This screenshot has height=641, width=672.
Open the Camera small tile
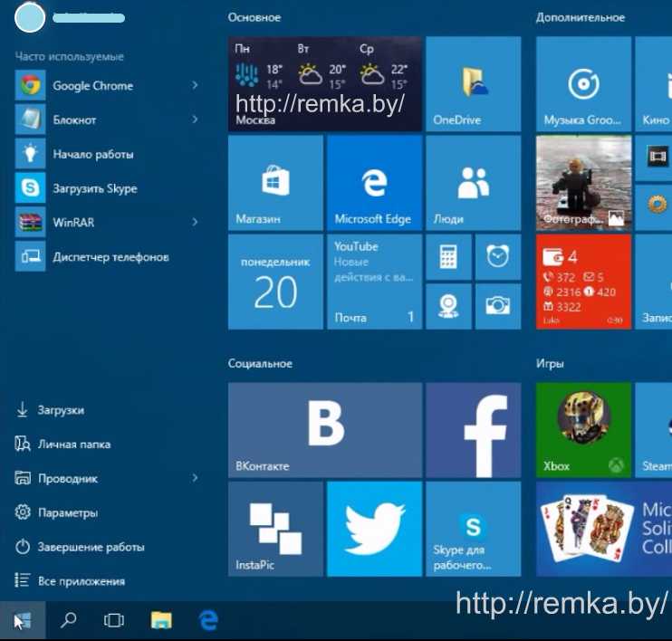pos(498,306)
